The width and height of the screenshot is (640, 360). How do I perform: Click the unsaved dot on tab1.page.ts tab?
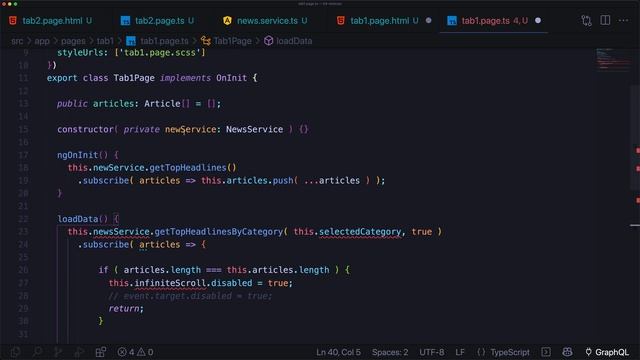click(538, 20)
